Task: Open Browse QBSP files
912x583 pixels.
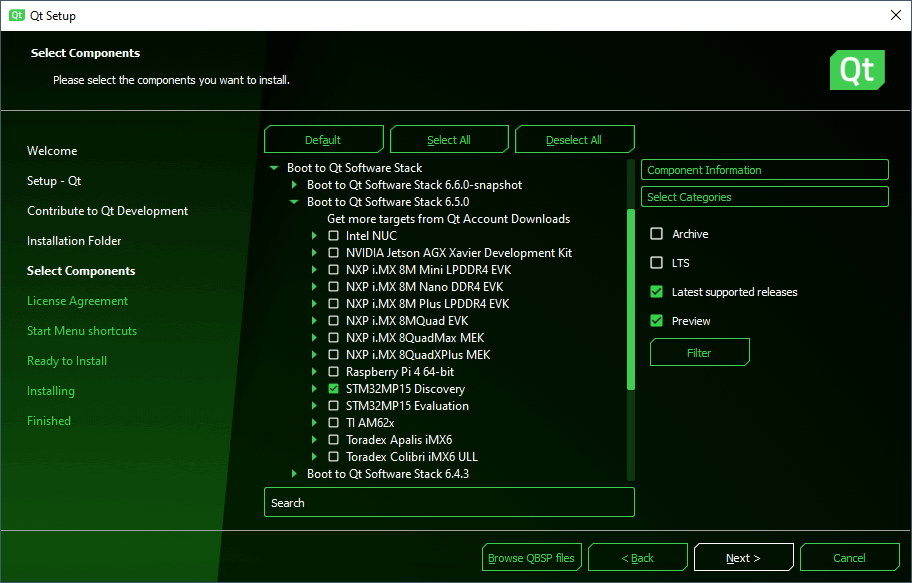Action: tap(531, 558)
